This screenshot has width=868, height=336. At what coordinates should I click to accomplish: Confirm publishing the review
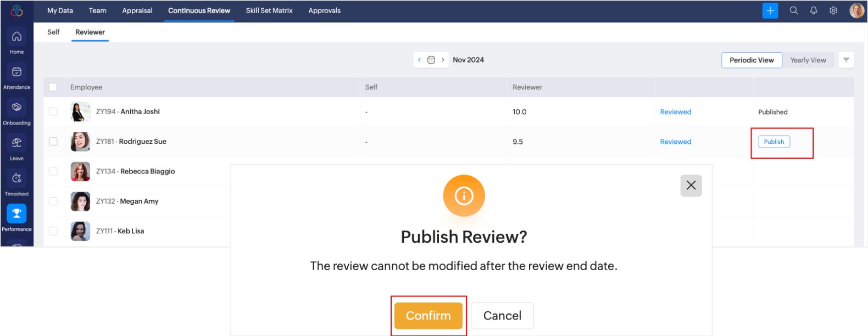[429, 316]
